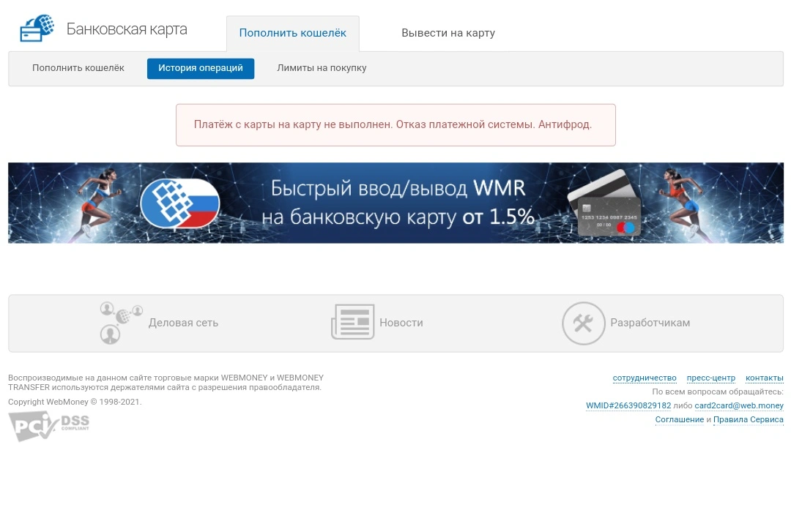The image size is (791, 532).
Task: Click the Банковская карта page title
Action: click(x=127, y=29)
